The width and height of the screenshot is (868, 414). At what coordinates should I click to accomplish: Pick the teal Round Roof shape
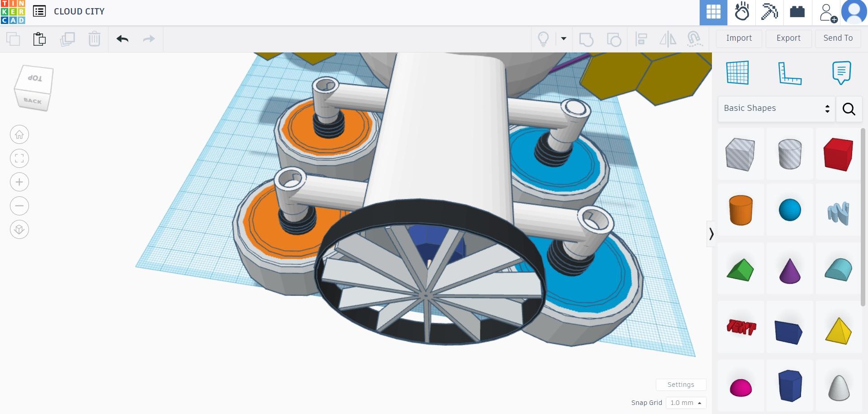pos(838,270)
